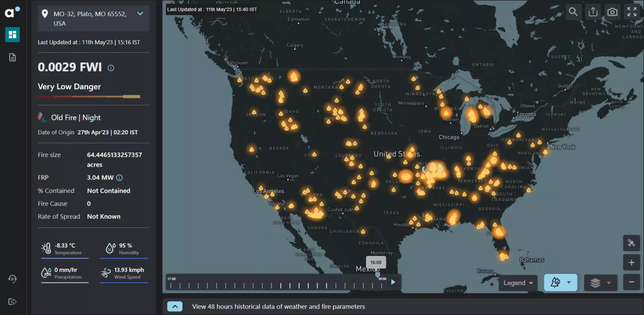
Task: Click the Rate of Spread Not Known value
Action: tap(104, 216)
